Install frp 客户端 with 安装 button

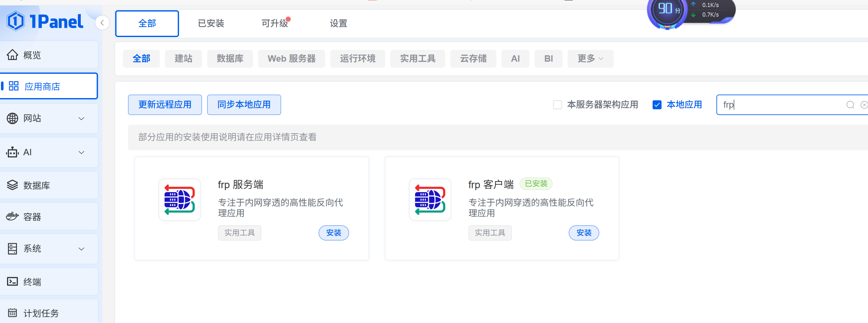pyautogui.click(x=584, y=233)
